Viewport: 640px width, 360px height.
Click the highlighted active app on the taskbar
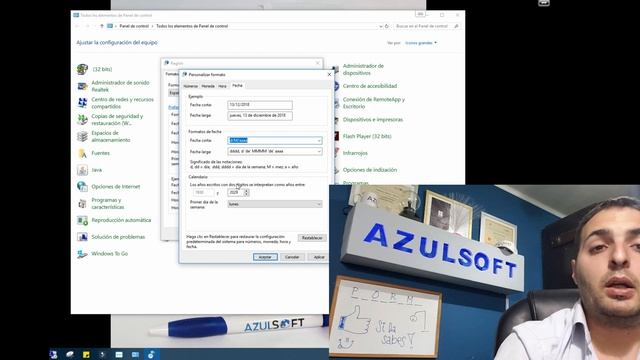151,355
